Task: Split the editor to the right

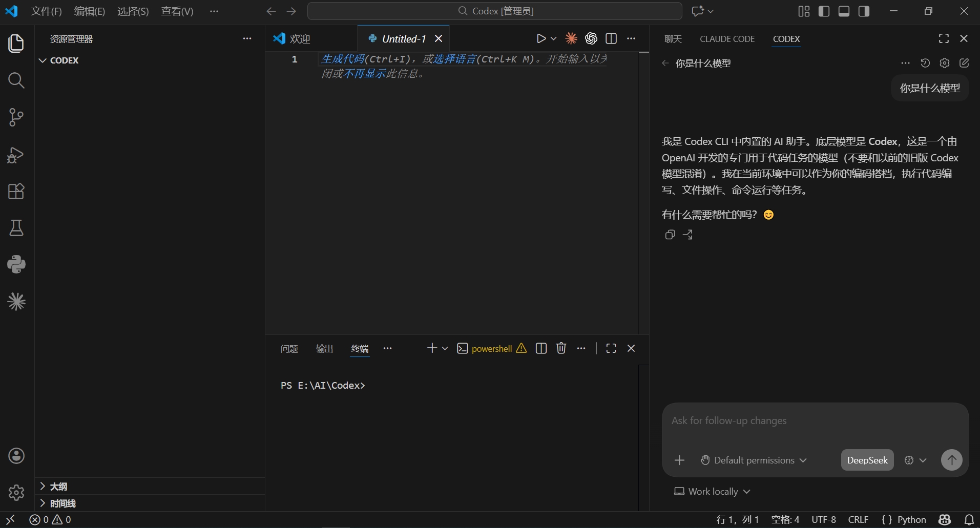Action: (x=611, y=38)
